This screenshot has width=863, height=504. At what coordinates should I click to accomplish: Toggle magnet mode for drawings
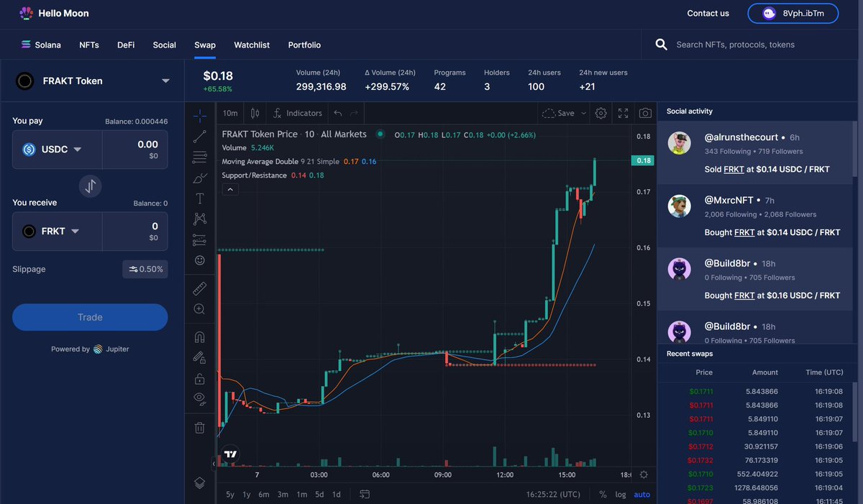200,336
